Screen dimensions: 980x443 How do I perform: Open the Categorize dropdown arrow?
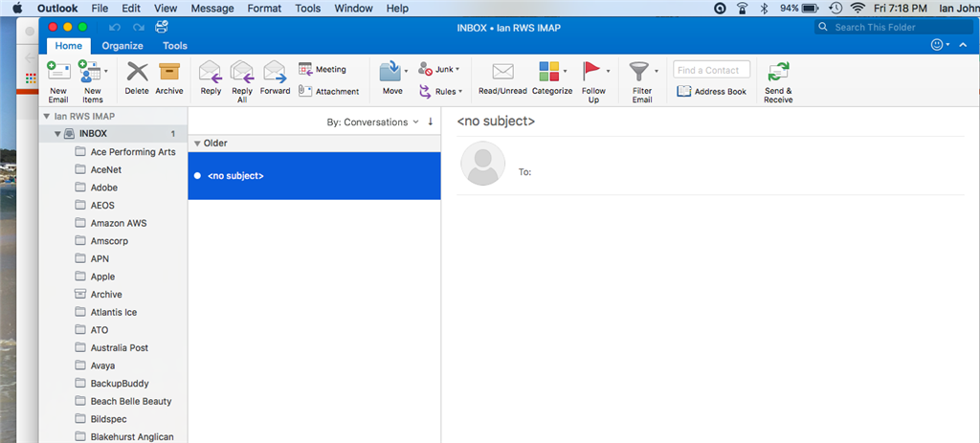(x=565, y=71)
